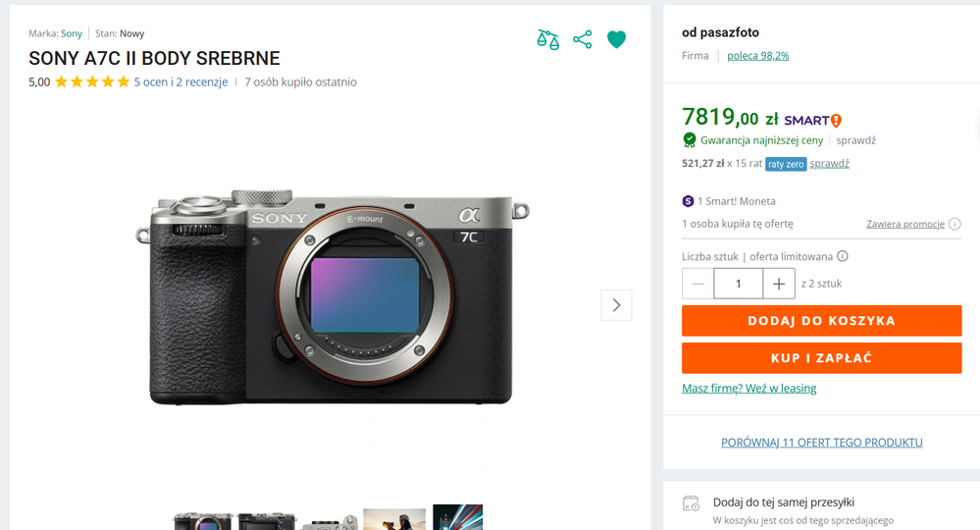The width and height of the screenshot is (980, 530).
Task: Click the Zawiera promocje link
Action: (x=904, y=224)
